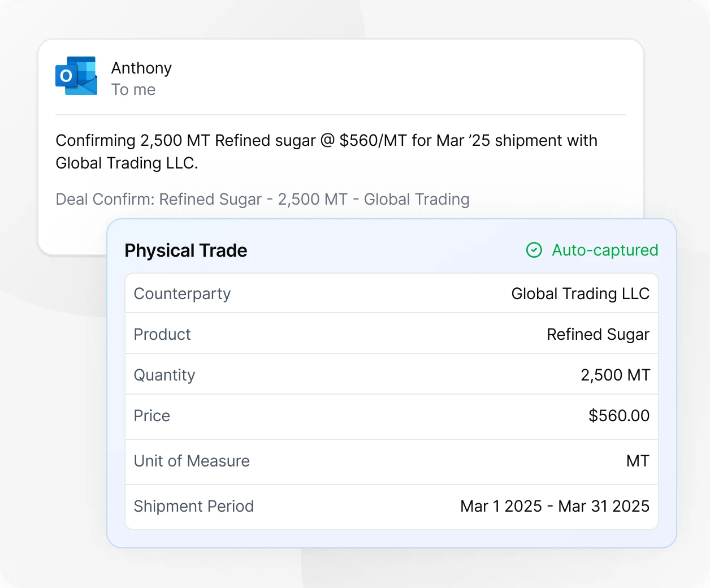Image resolution: width=710 pixels, height=588 pixels.
Task: Click the 2,500 MT quantity value
Action: [615, 375]
